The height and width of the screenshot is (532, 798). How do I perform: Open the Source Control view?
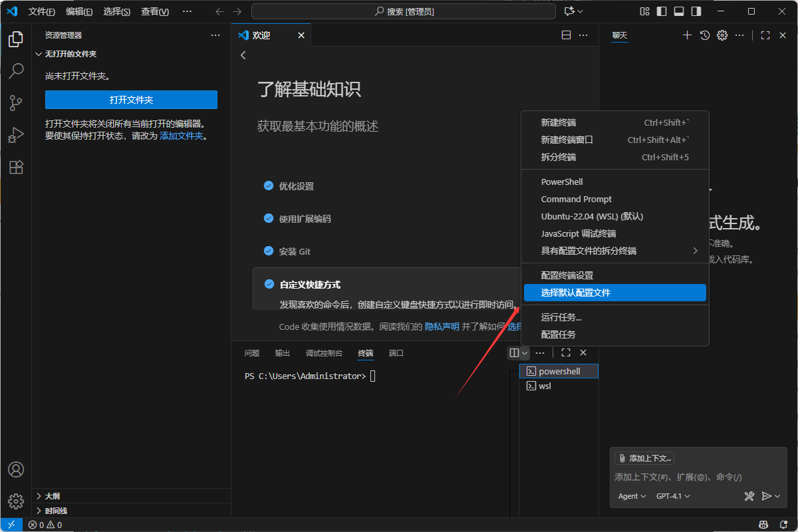[16, 103]
